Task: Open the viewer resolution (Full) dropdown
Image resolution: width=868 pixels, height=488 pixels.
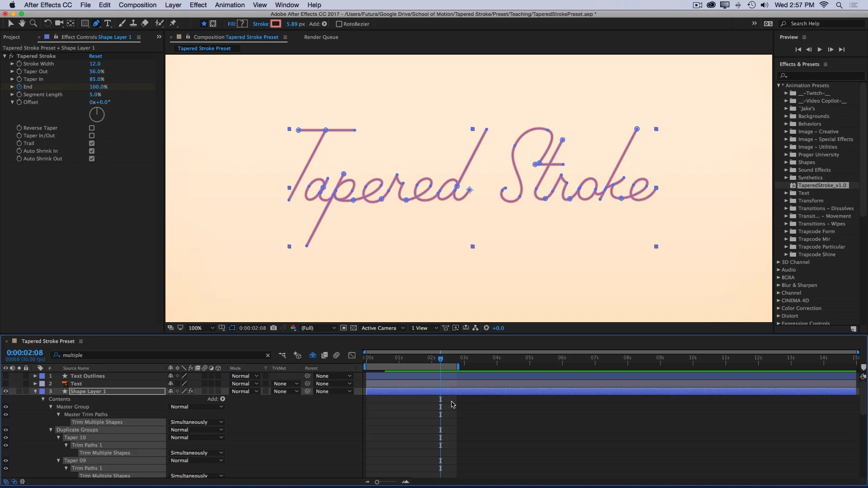Action: (319, 328)
